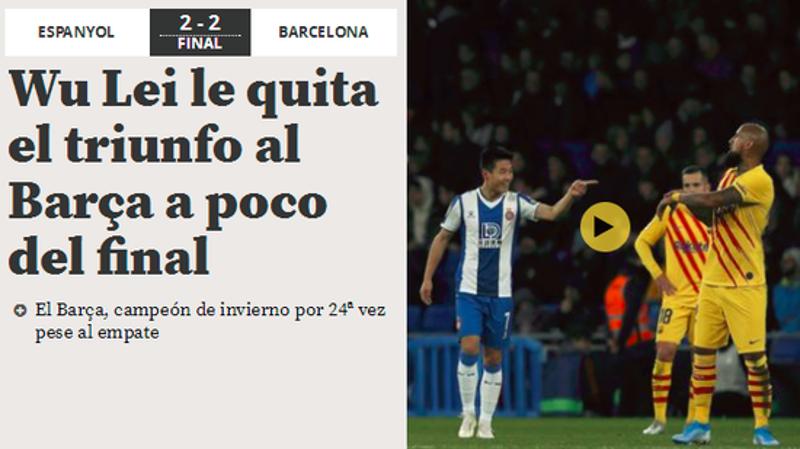This screenshot has width=800, height=449.
Task: Click the sponsor logo on the Espanyol shirt
Action: click(x=490, y=235)
